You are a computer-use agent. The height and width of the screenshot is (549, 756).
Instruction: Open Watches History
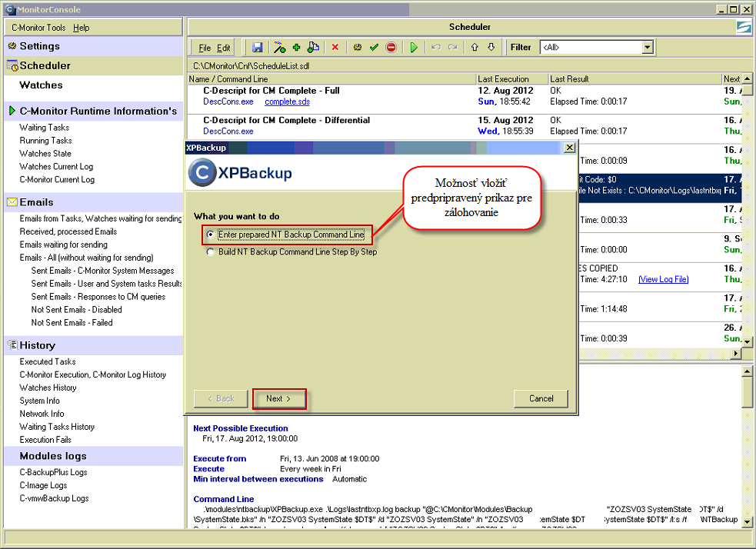[x=48, y=388]
